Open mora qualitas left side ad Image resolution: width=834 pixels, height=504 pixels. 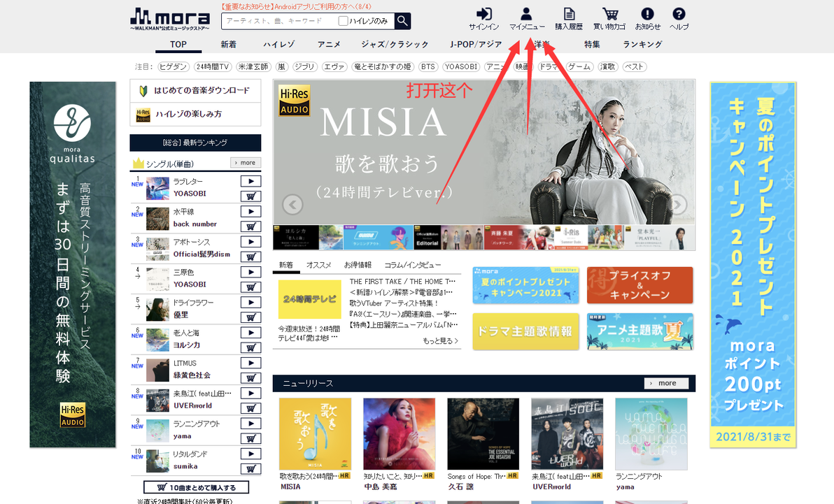tap(72, 264)
